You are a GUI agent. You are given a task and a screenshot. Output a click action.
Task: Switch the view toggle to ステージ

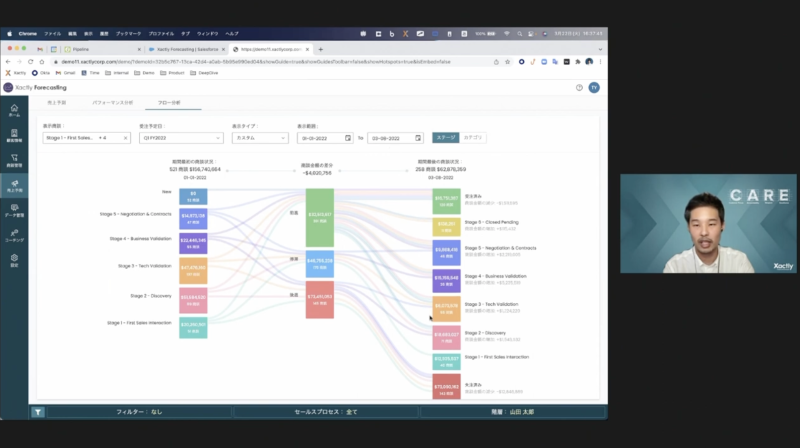coord(445,138)
